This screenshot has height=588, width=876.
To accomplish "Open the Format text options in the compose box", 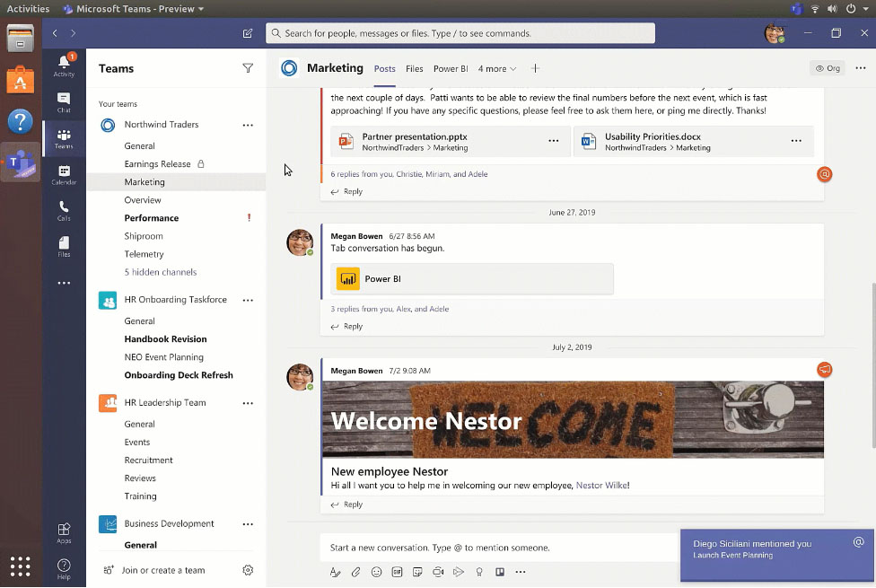I will tap(335, 572).
